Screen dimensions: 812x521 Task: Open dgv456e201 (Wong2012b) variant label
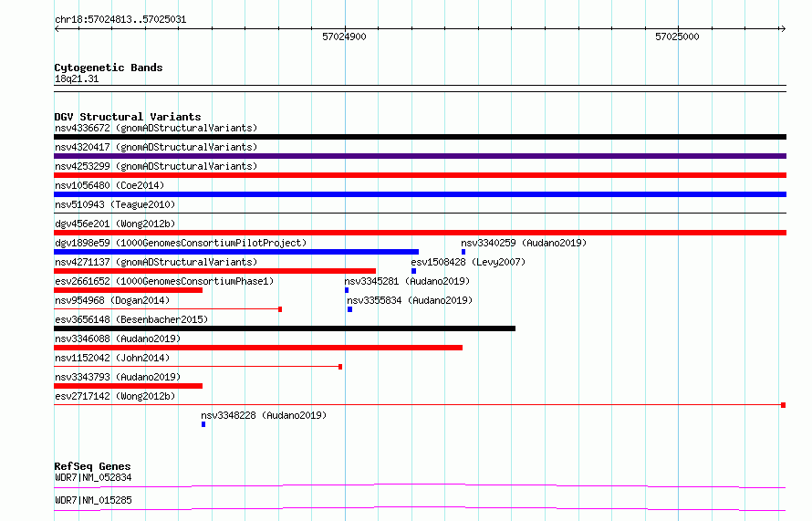coord(115,224)
